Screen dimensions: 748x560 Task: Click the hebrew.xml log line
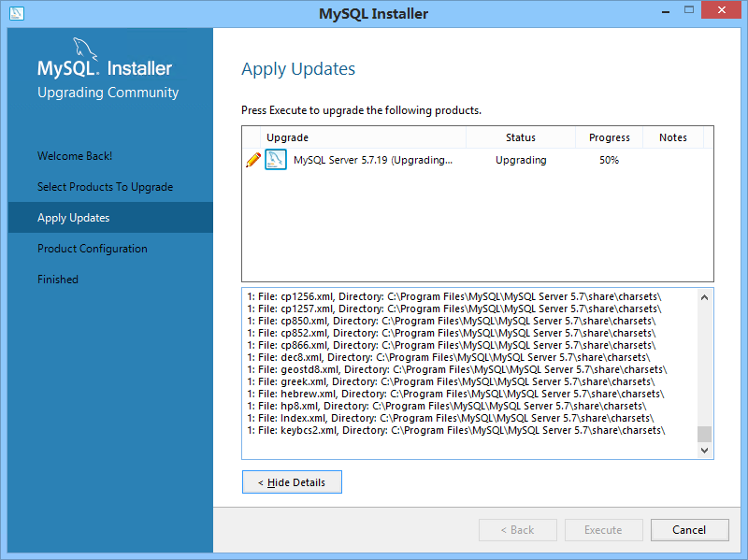click(x=455, y=394)
